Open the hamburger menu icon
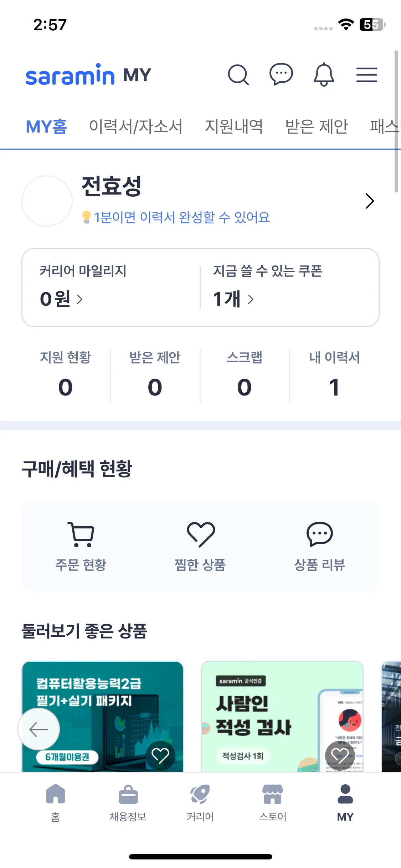Screen dimensions: 401x868 click(x=366, y=75)
